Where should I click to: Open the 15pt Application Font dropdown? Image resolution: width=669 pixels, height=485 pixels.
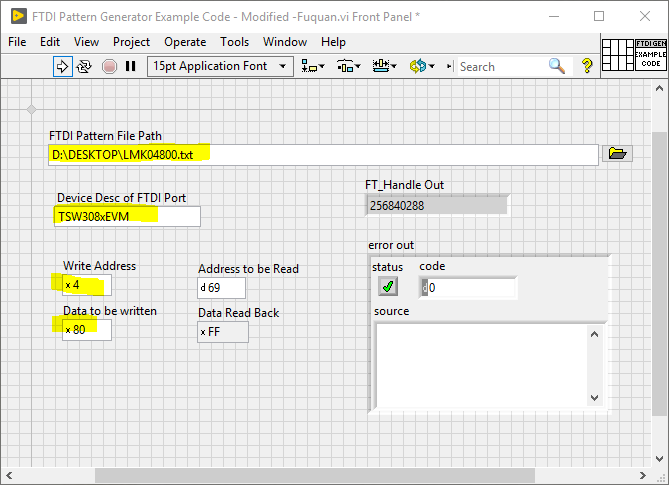220,67
